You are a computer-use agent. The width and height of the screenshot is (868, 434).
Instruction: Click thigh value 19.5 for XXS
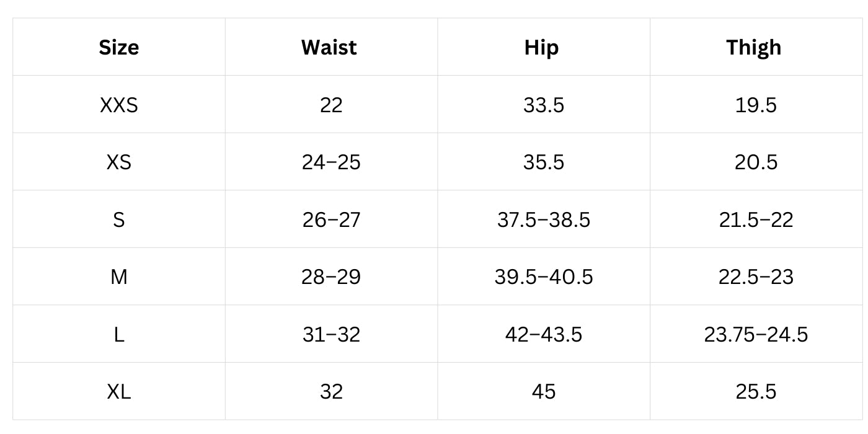756,105
